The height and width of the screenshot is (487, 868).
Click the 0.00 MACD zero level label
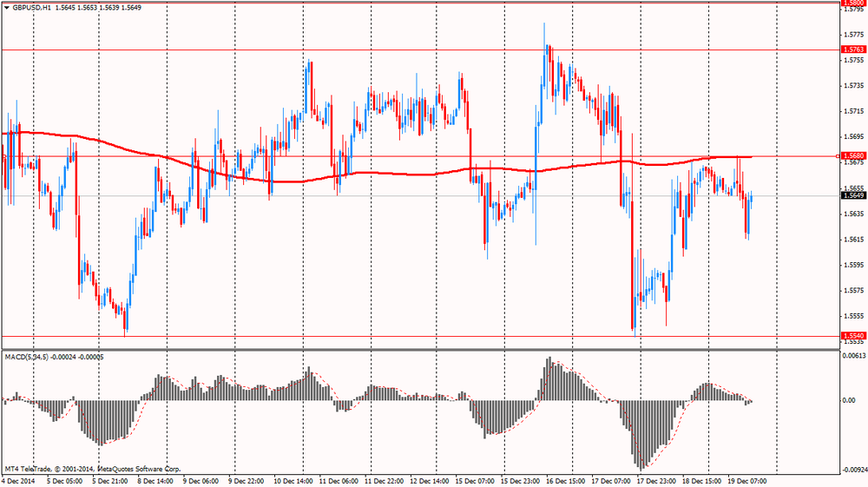850,400
